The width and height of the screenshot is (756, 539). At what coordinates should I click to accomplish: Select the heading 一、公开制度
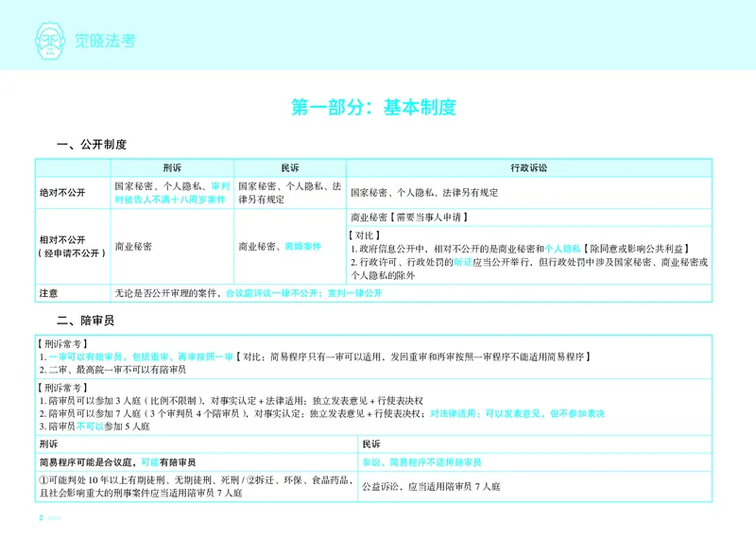pyautogui.click(x=92, y=145)
